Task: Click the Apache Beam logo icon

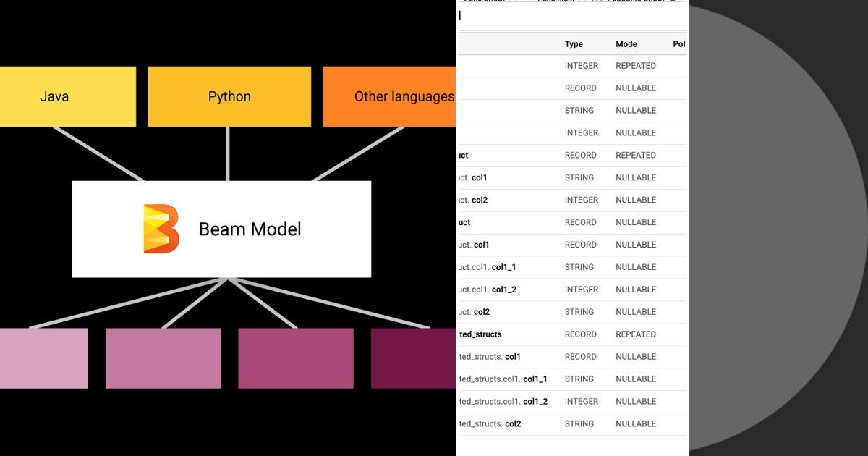Action: click(x=158, y=229)
